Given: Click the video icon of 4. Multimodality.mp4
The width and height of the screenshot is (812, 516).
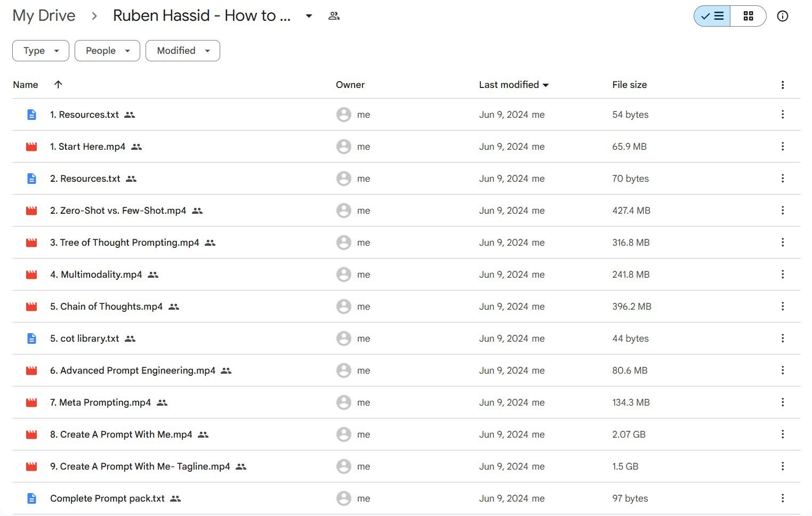Looking at the screenshot, I should (x=31, y=275).
